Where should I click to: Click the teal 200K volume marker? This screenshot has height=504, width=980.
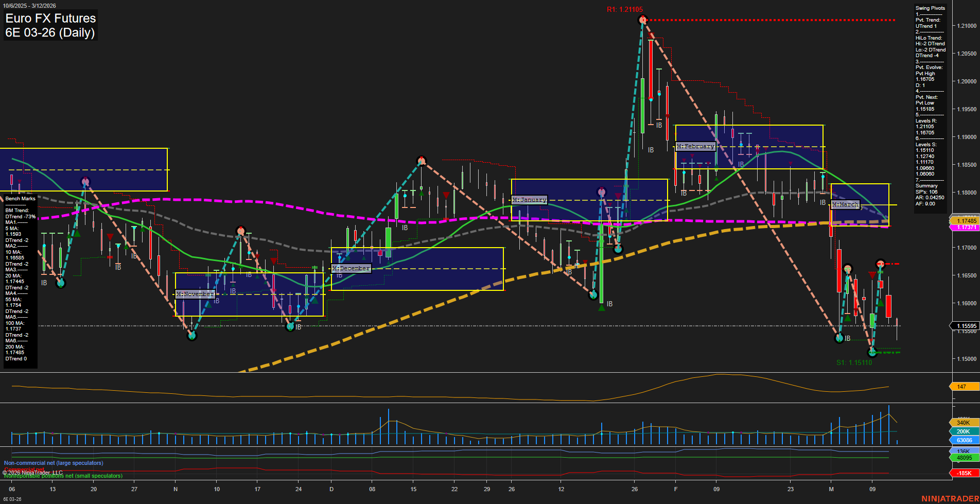point(964,431)
